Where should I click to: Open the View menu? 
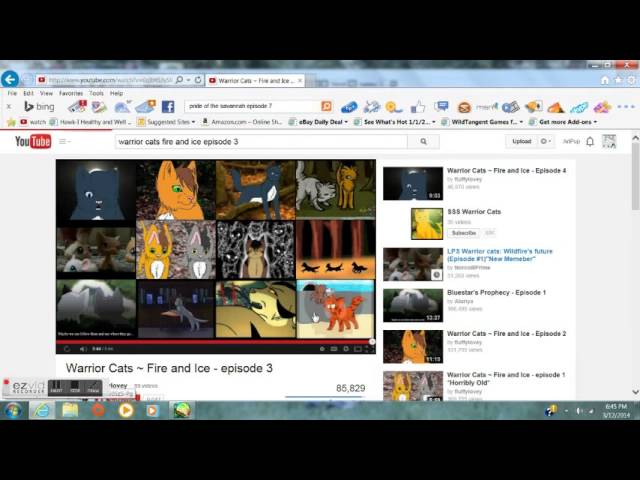(x=46, y=93)
